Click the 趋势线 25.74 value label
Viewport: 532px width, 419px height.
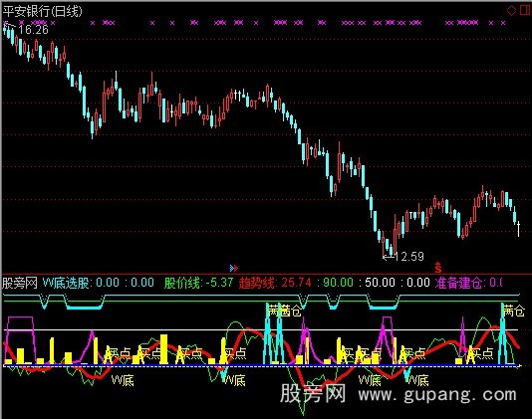click(275, 283)
